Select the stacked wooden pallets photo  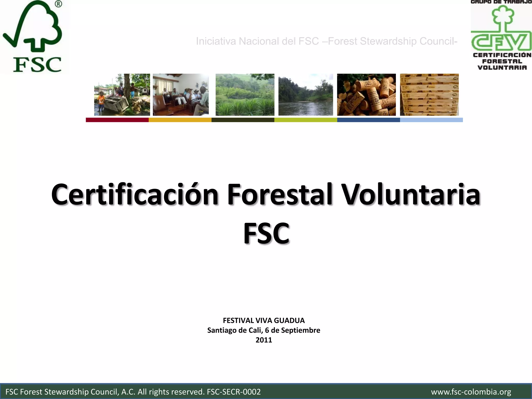(x=429, y=95)
